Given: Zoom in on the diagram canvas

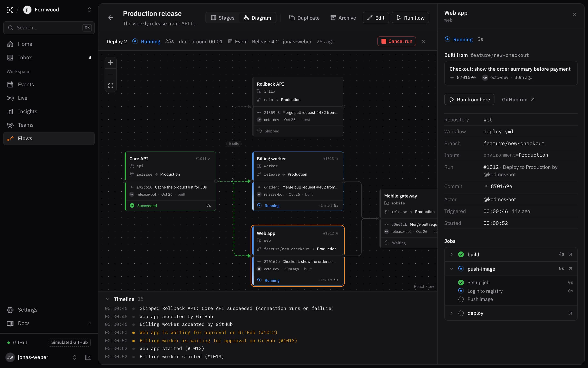Looking at the screenshot, I should [x=110, y=63].
